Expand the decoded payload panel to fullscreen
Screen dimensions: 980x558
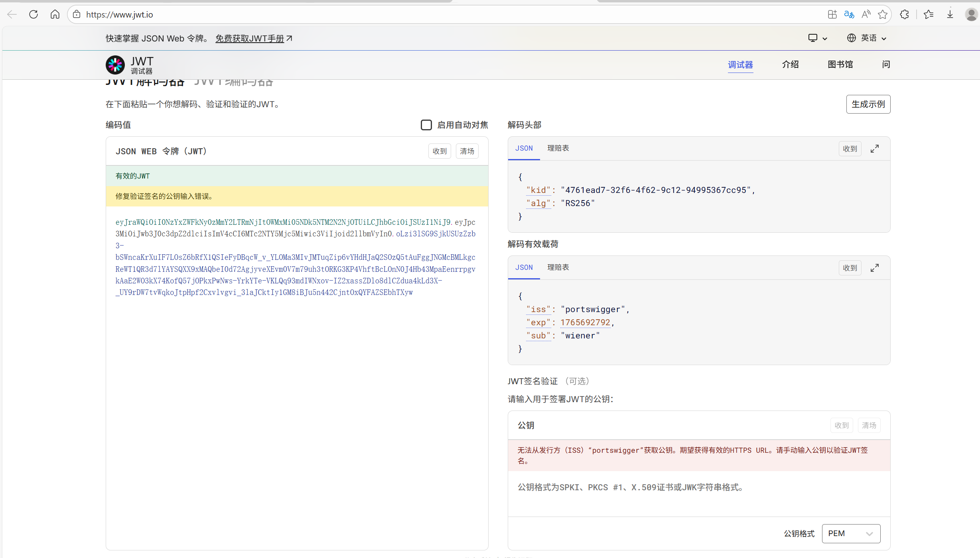[x=874, y=268]
